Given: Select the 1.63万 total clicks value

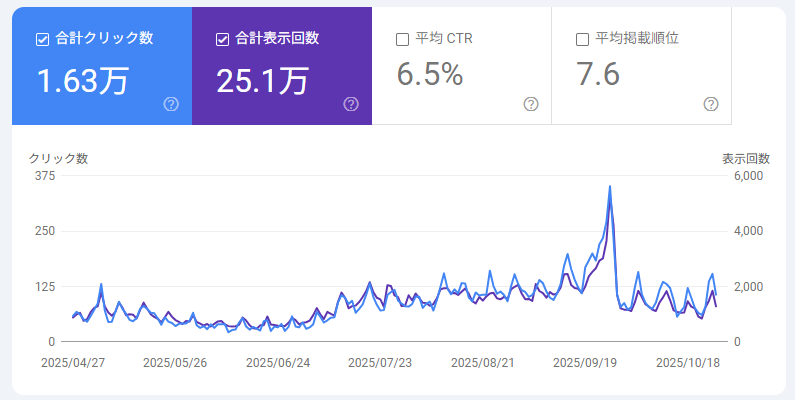Looking at the screenshot, I should pos(83,79).
